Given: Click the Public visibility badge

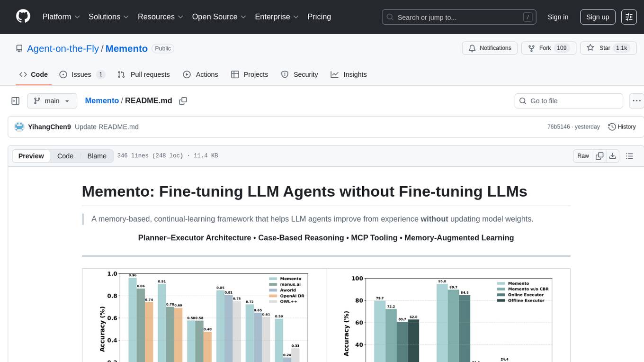Looking at the screenshot, I should [163, 48].
